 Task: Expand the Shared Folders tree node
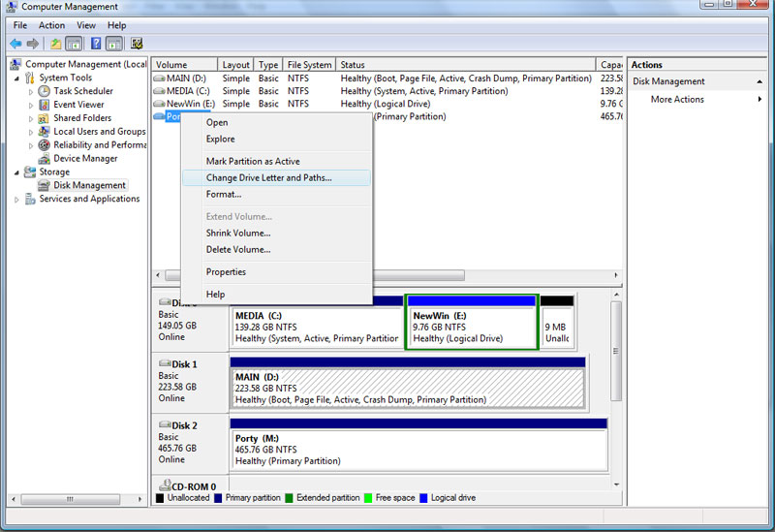pos(31,118)
